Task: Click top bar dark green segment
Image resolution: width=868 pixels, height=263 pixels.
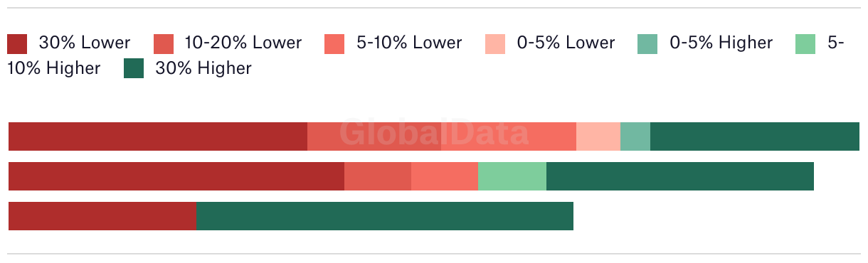Action: coord(755,136)
